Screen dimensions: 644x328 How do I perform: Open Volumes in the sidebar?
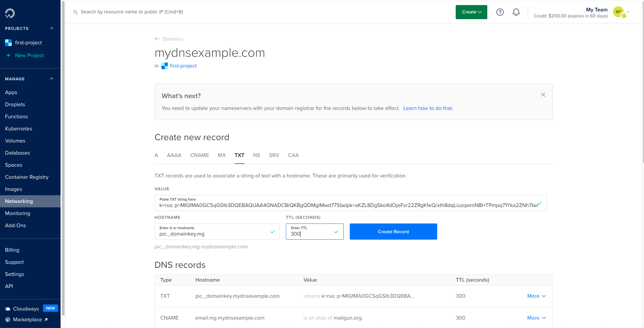[x=15, y=141]
